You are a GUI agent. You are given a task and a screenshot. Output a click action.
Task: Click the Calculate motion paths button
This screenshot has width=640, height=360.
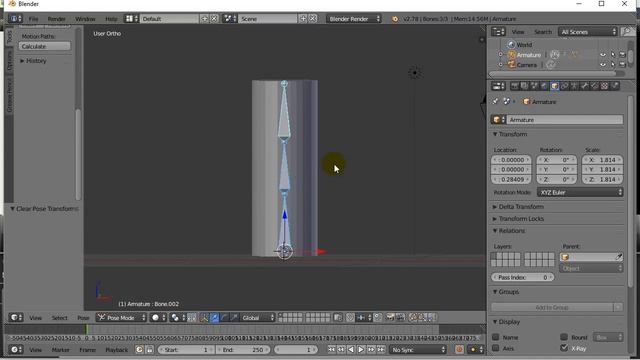(44, 46)
